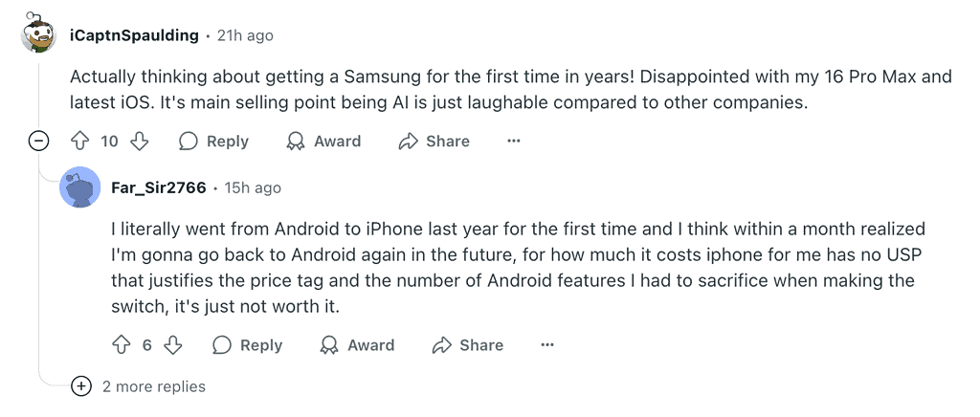Click Far_Sir2766's avatar image
This screenshot has width=980, height=417.
pos(80,187)
